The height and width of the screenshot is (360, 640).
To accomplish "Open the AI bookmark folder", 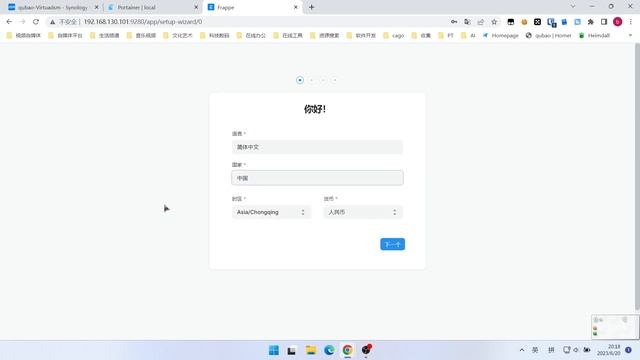I will (x=468, y=36).
